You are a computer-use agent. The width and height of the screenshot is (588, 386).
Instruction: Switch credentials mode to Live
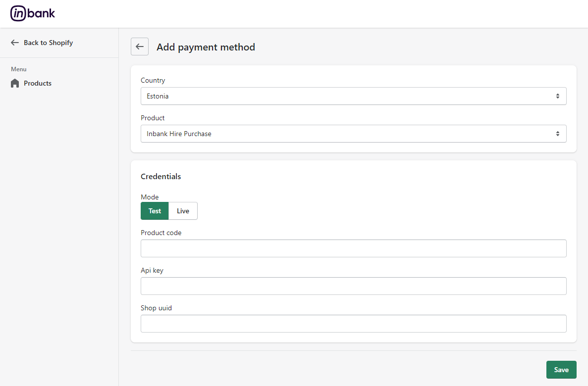click(183, 211)
